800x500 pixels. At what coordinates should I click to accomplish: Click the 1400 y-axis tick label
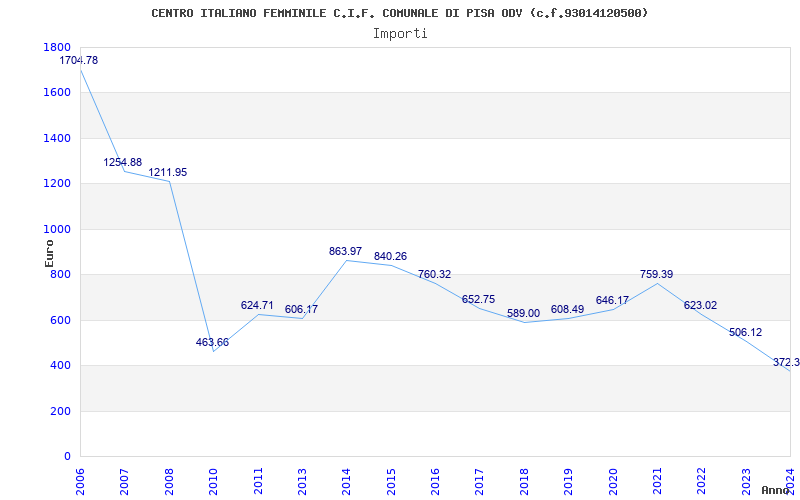57,138
